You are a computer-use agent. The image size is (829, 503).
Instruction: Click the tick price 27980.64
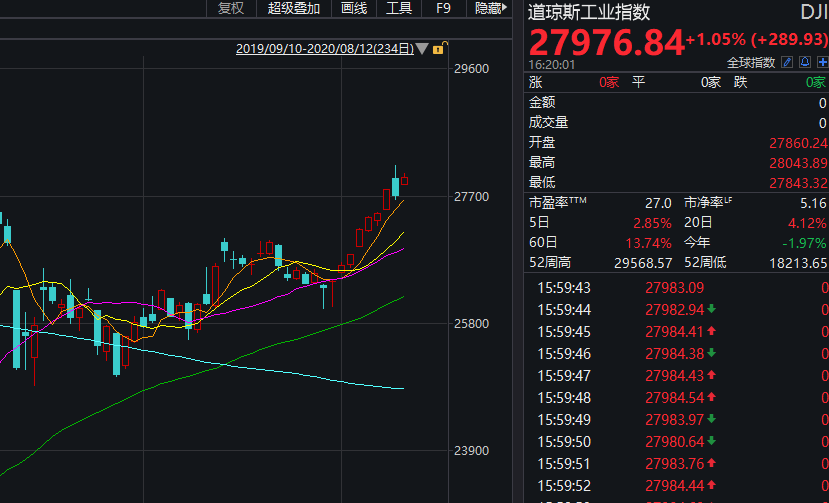675,442
